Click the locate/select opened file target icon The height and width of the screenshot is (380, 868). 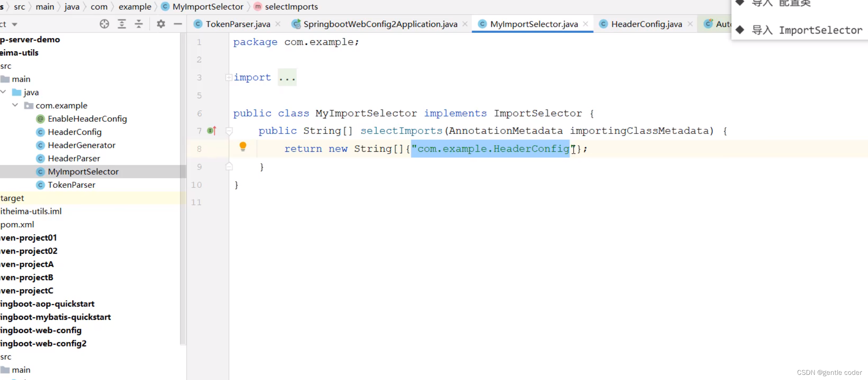pyautogui.click(x=104, y=24)
